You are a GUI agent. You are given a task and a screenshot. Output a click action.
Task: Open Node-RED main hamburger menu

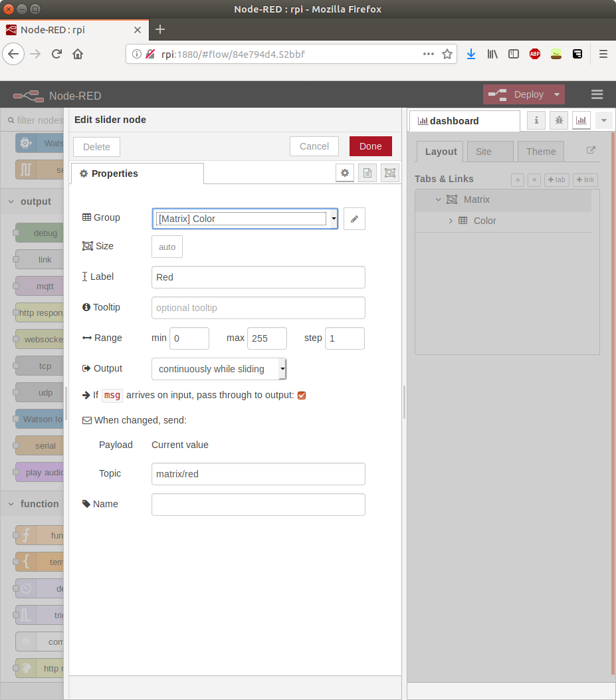(597, 94)
